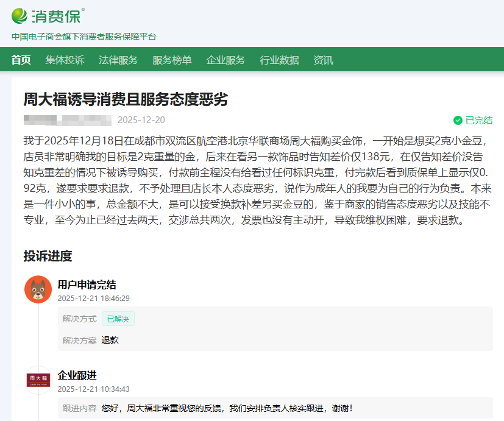Click the 企业跟进 timeline entry heading
Viewport: 504px width, 421px height.
(x=77, y=375)
